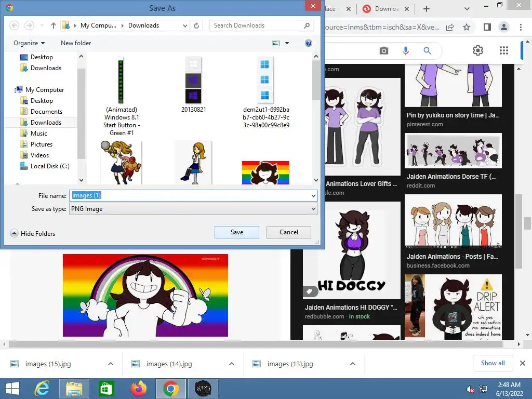Viewport: 532px width, 399px height.
Task: Click My Compu... breadcrumb in address bar
Action: tap(98, 25)
